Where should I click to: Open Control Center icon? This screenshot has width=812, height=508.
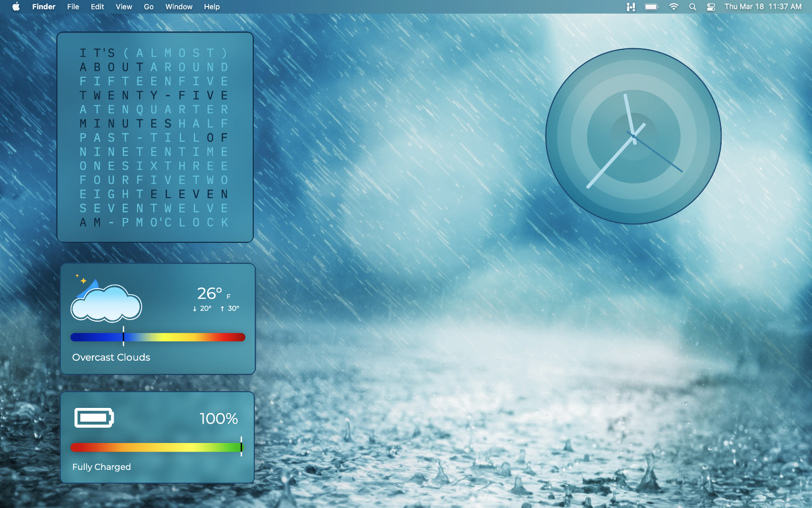(x=711, y=7)
